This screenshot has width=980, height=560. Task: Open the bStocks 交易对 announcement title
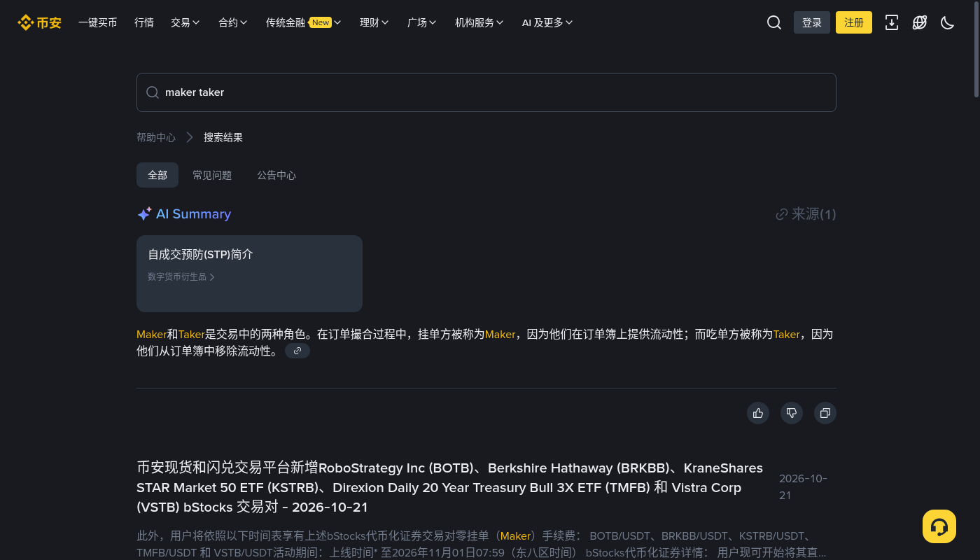[450, 487]
